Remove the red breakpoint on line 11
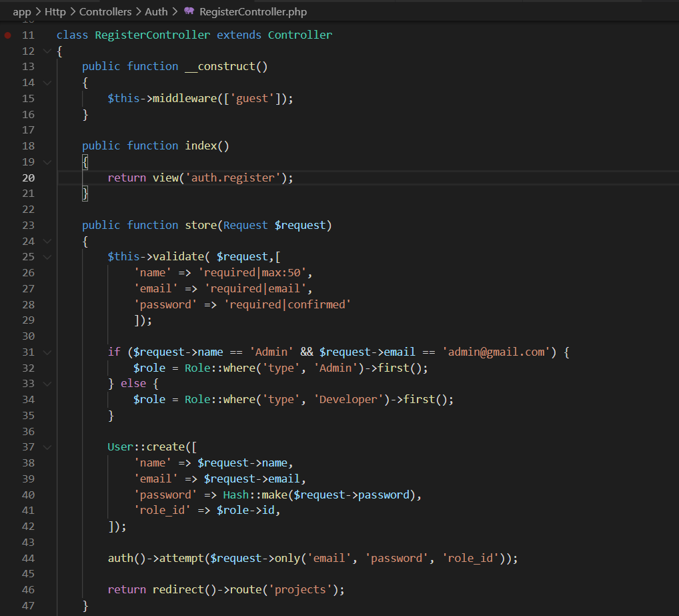Viewport: 679px width, 616px height. click(x=7, y=35)
